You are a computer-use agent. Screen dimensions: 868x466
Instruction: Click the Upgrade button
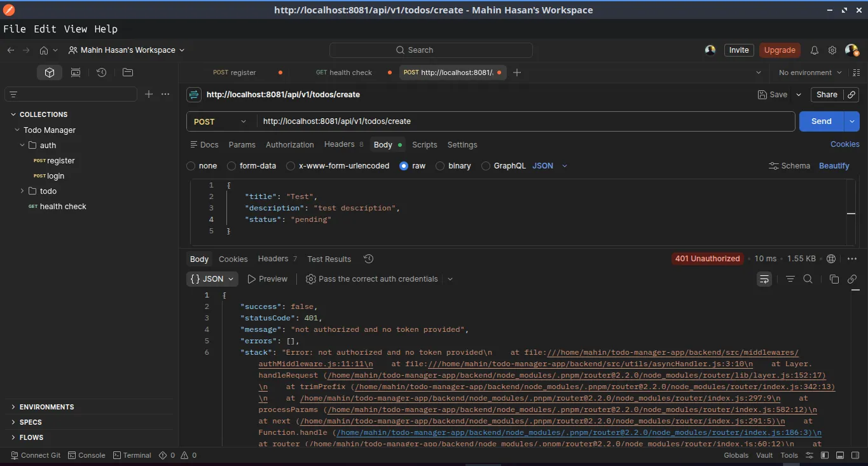(x=780, y=50)
